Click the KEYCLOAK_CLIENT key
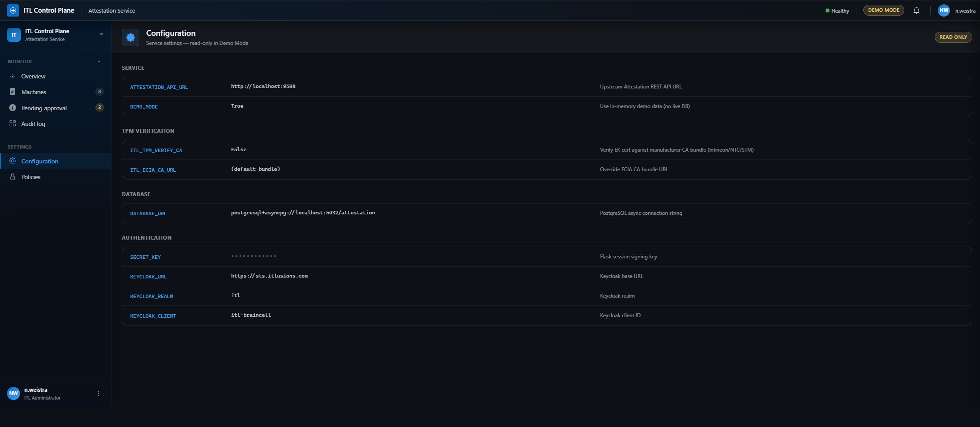Image resolution: width=980 pixels, height=427 pixels. (153, 316)
